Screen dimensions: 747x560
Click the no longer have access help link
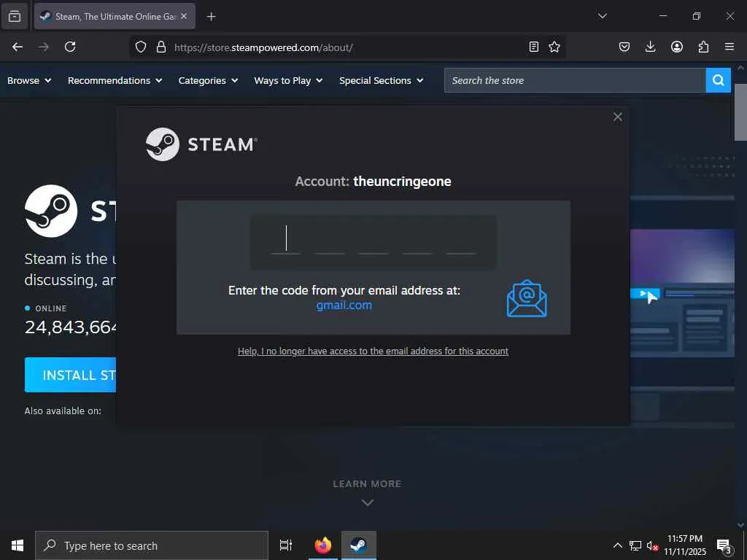[373, 351]
